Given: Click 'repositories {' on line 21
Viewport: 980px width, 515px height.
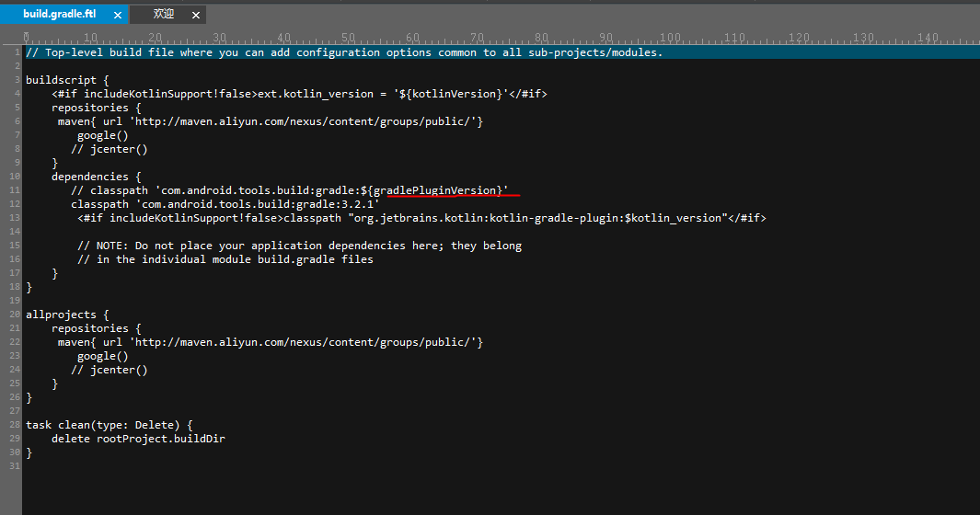Looking at the screenshot, I should coord(97,328).
